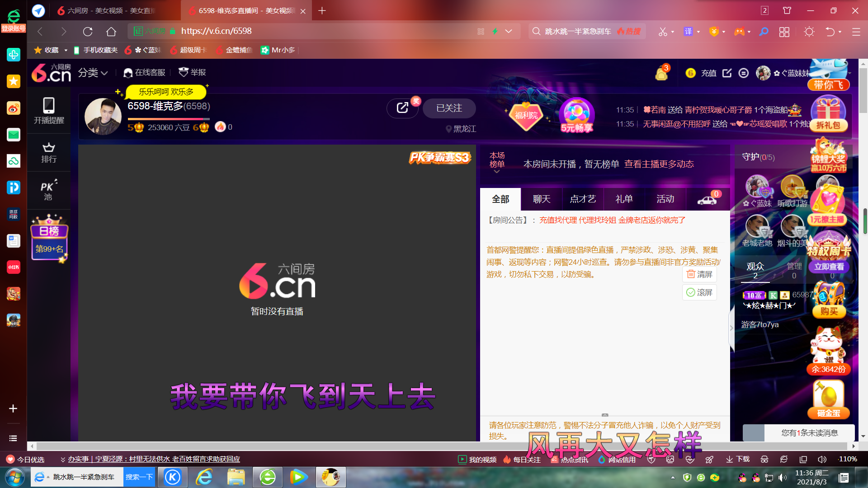Open the 收藏 bookmarks dropdown arrow
The width and height of the screenshot is (868, 488).
(x=66, y=50)
